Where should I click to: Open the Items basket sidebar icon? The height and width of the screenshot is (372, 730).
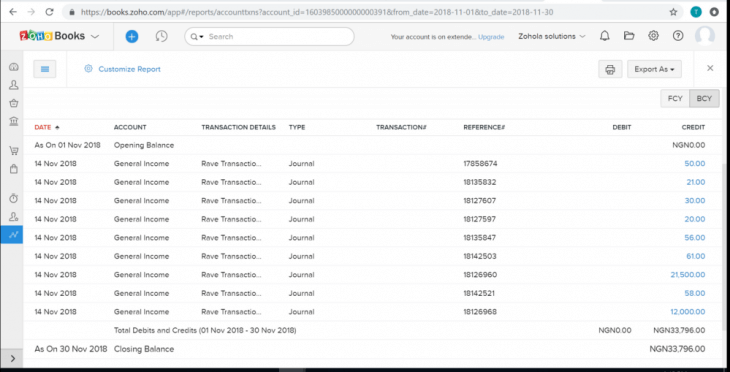(14, 103)
